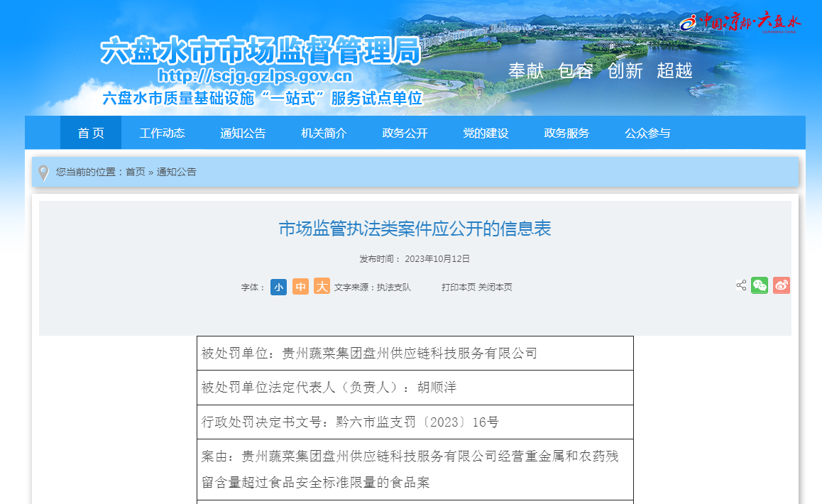822x504 pixels.
Task: Open the 机关简介 menu item
Action: coord(324,133)
